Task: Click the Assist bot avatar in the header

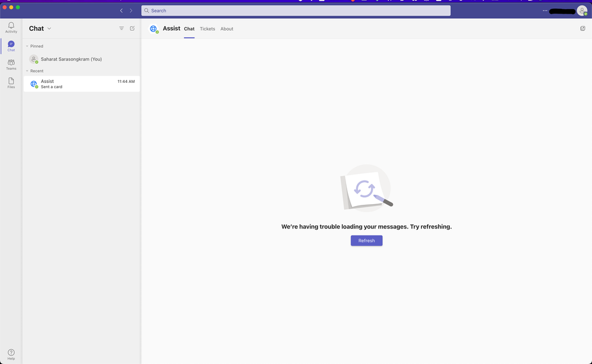Action: click(x=153, y=28)
